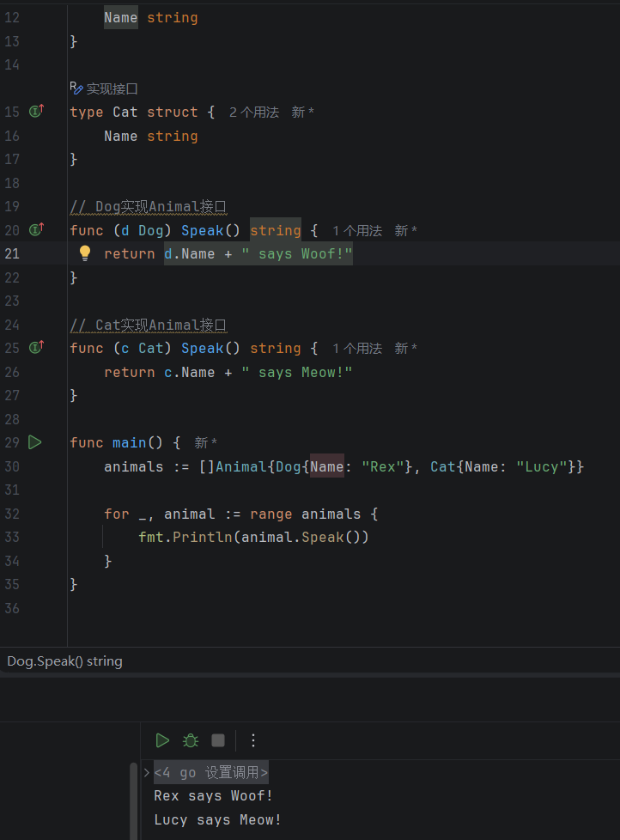Click 'Speak' in the Dog method declaration
Image resolution: width=620 pixels, height=840 pixels.
point(203,230)
